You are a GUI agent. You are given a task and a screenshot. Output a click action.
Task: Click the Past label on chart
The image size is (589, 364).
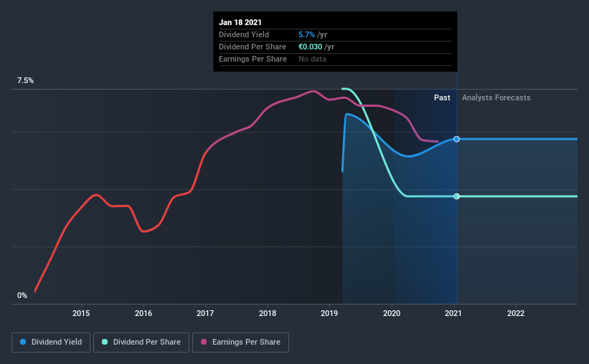pos(442,97)
